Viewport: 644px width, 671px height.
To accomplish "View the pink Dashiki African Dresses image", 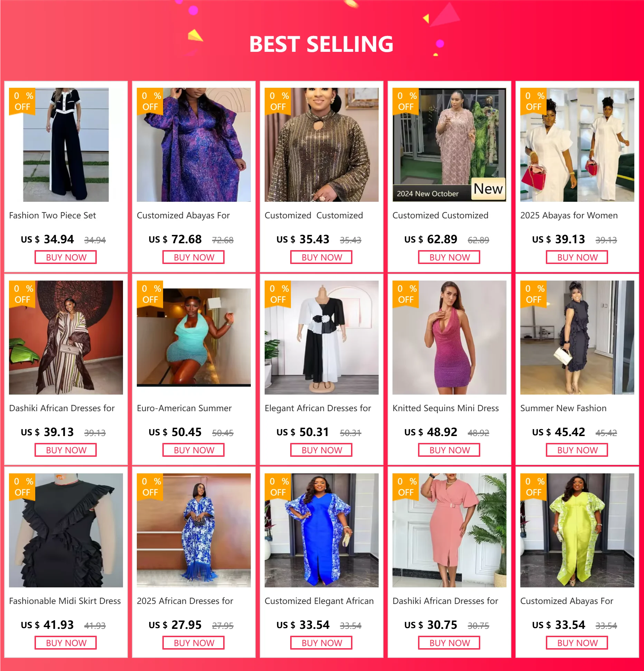I will pos(449,530).
